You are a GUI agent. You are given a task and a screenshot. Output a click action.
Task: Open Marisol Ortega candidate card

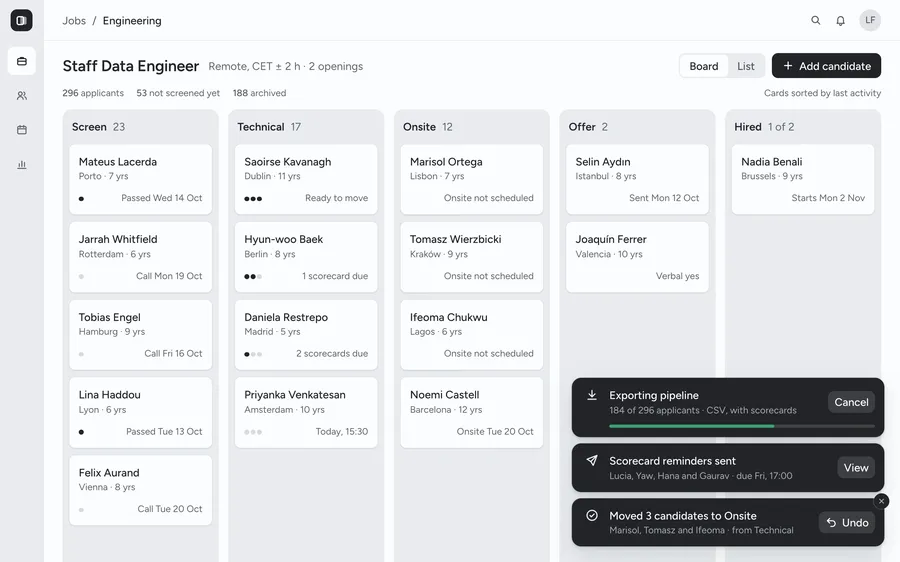(472, 179)
